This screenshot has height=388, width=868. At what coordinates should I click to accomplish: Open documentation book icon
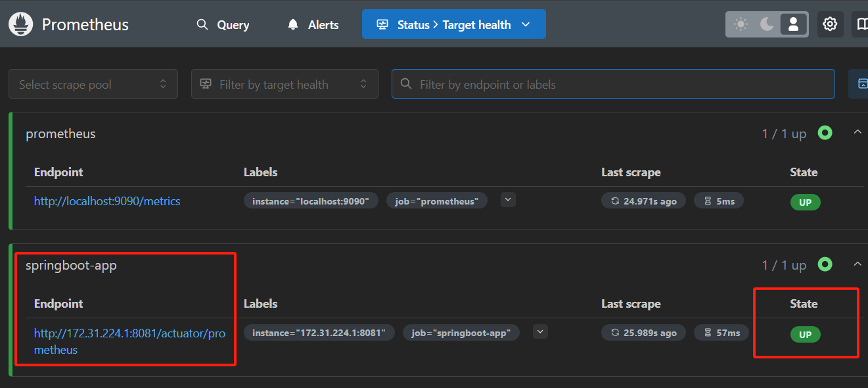point(861,24)
